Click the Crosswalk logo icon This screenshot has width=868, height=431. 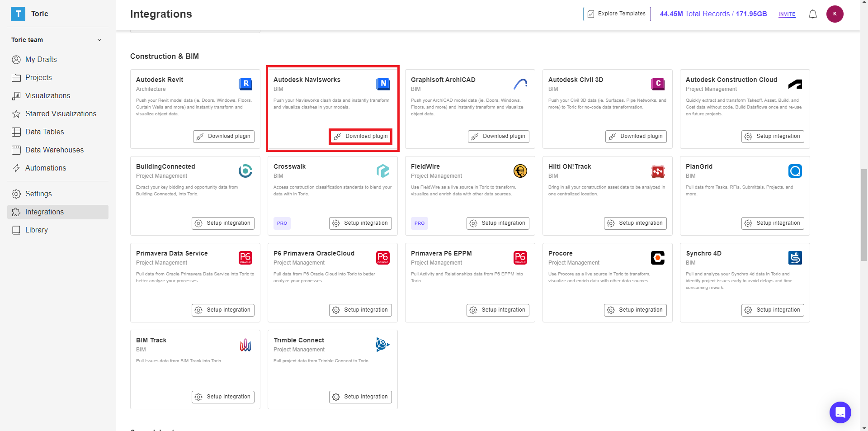click(x=383, y=171)
